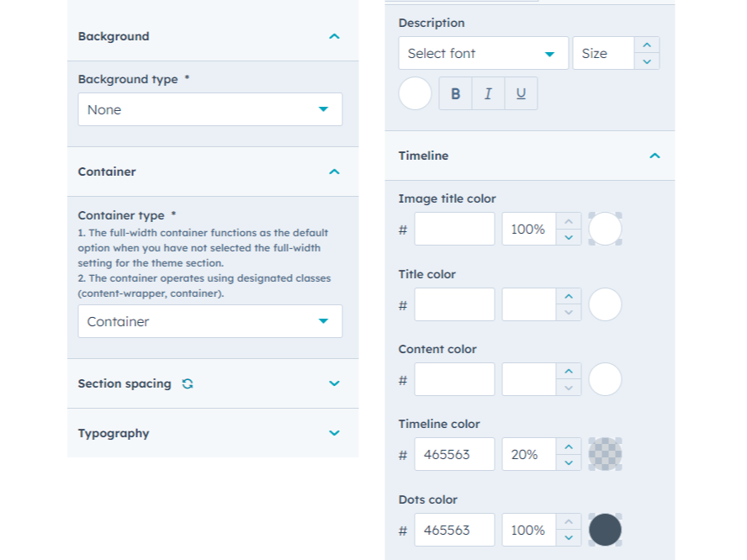Collapse the Background section
The image size is (747, 560).
click(334, 36)
